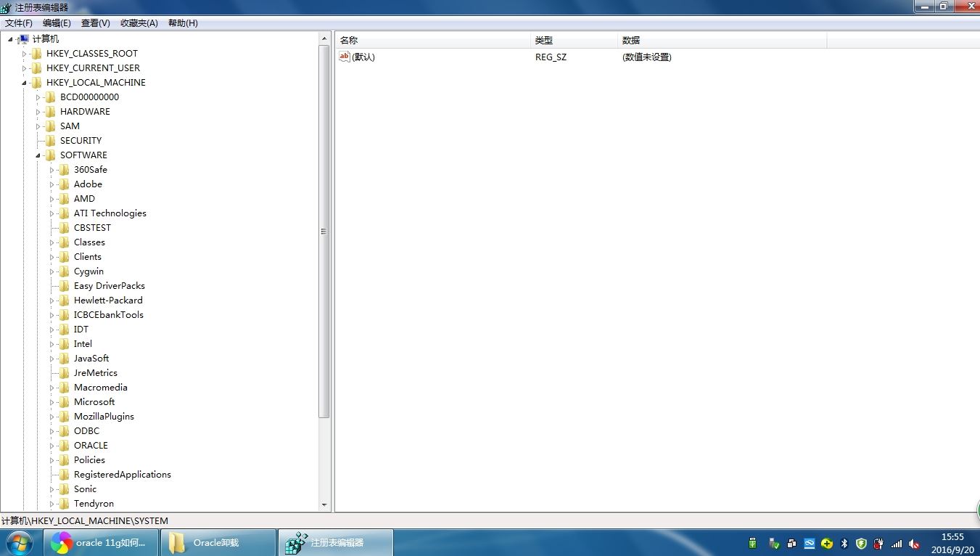Select the HKEY_CLASSES_ROOT folder icon

[36, 54]
